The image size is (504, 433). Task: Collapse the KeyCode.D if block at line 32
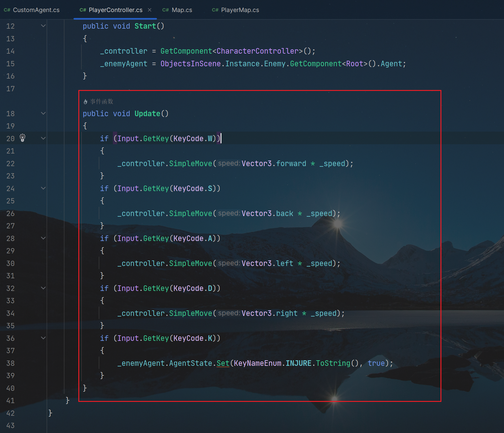(x=43, y=288)
